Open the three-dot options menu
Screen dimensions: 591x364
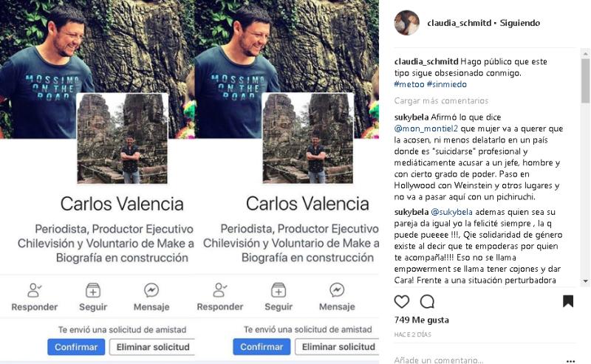(x=570, y=361)
